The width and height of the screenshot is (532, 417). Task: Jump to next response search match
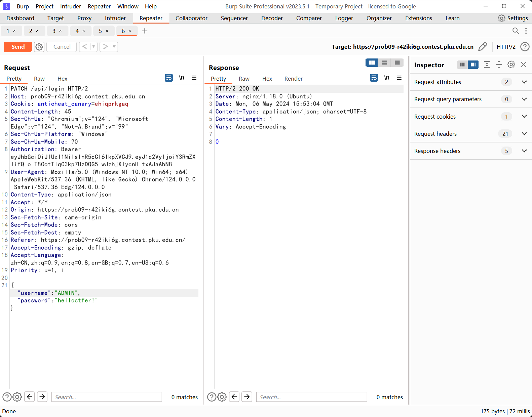(247, 397)
